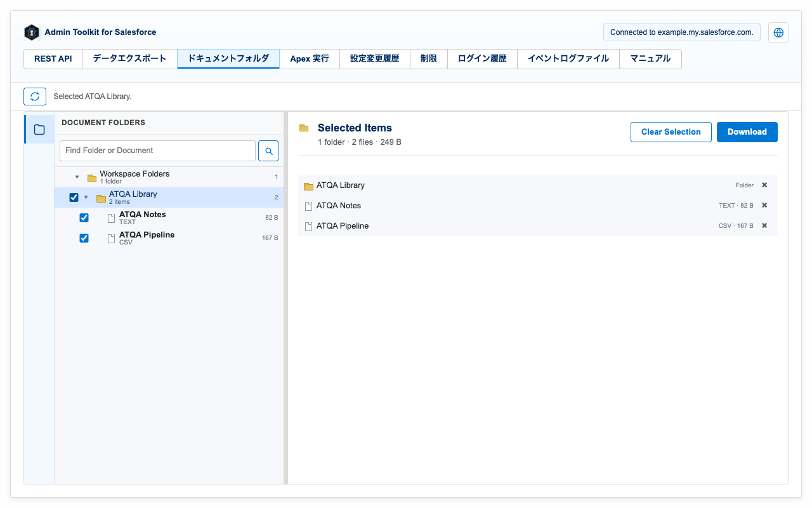Screen dimensions: 812x508
Task: Uncheck the ATQA Notes checkbox
Action: [x=84, y=218]
